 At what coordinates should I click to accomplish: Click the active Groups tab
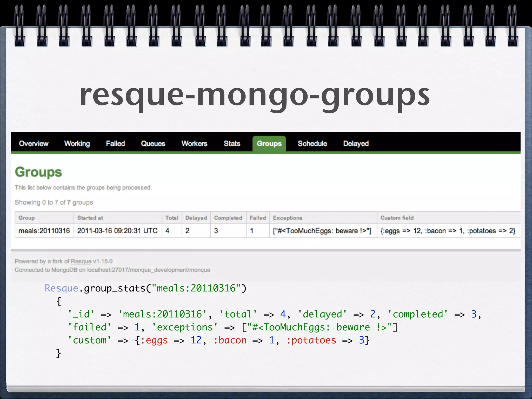click(269, 144)
